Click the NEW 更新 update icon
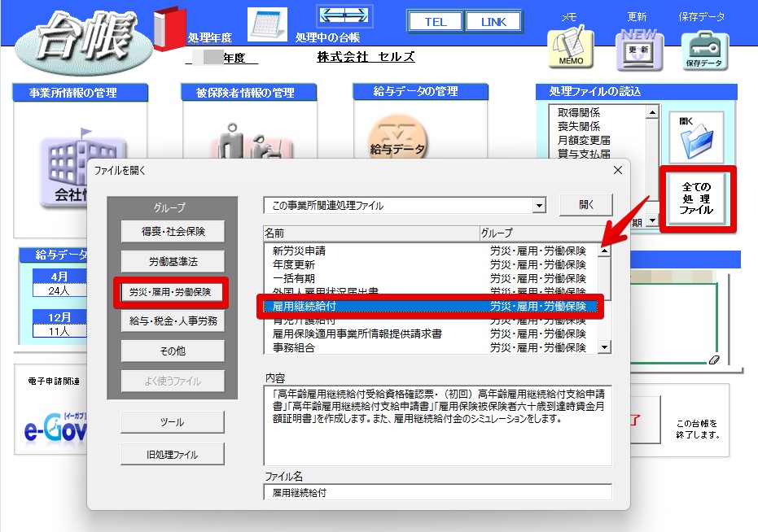The image size is (758, 532). (639, 50)
